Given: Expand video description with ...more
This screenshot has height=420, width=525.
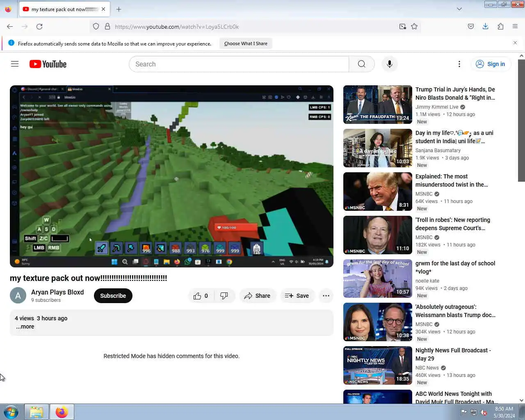Looking at the screenshot, I should (x=25, y=327).
